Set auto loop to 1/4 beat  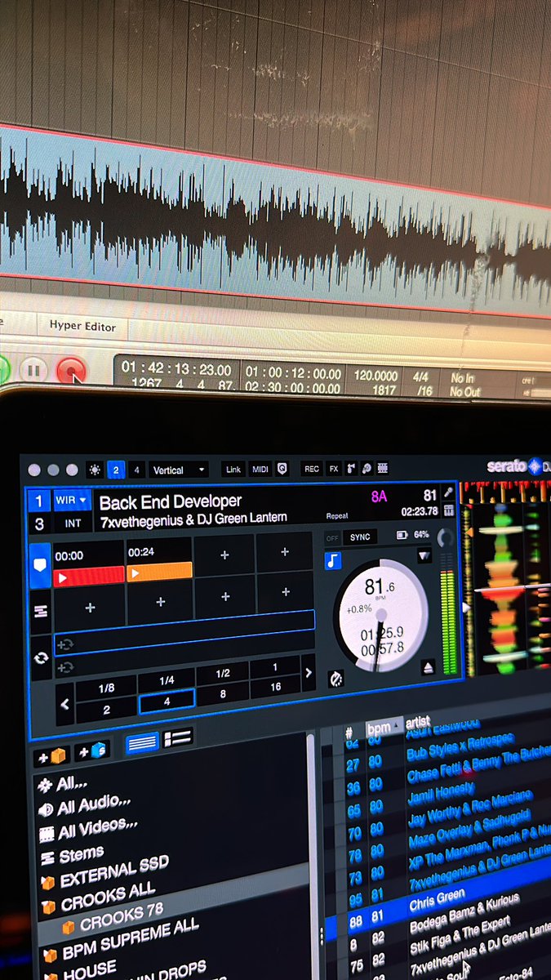tap(167, 681)
